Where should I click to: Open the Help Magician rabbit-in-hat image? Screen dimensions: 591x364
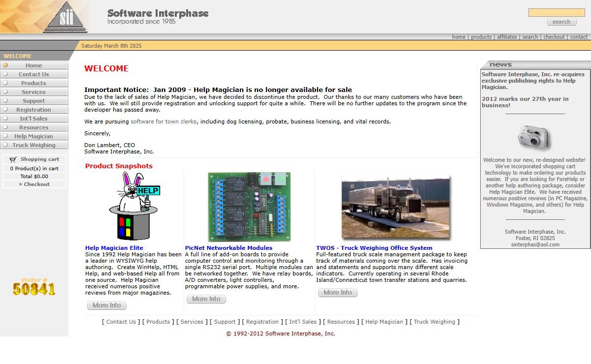134,206
